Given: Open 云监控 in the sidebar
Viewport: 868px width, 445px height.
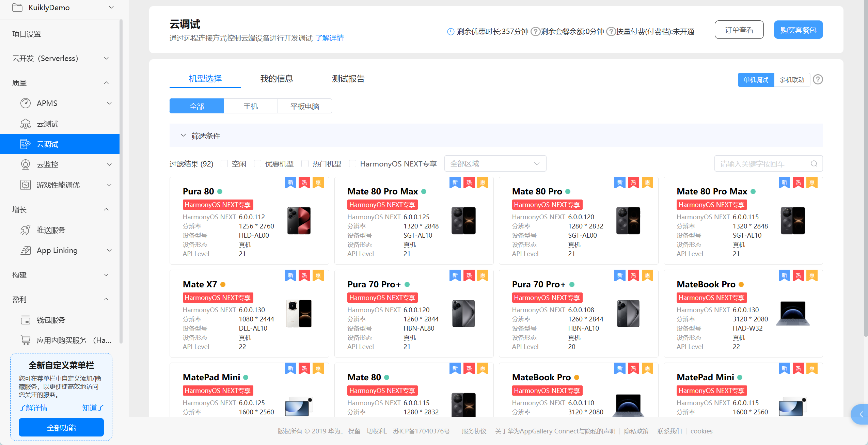Looking at the screenshot, I should click(x=48, y=164).
